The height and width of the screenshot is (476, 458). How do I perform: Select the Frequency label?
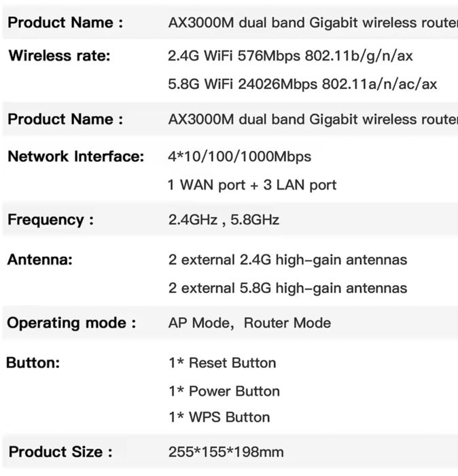tap(50, 220)
